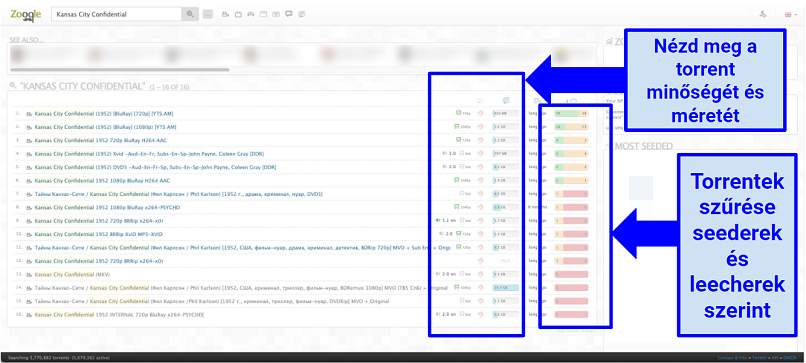Sort results by seeders column header

click(x=572, y=101)
